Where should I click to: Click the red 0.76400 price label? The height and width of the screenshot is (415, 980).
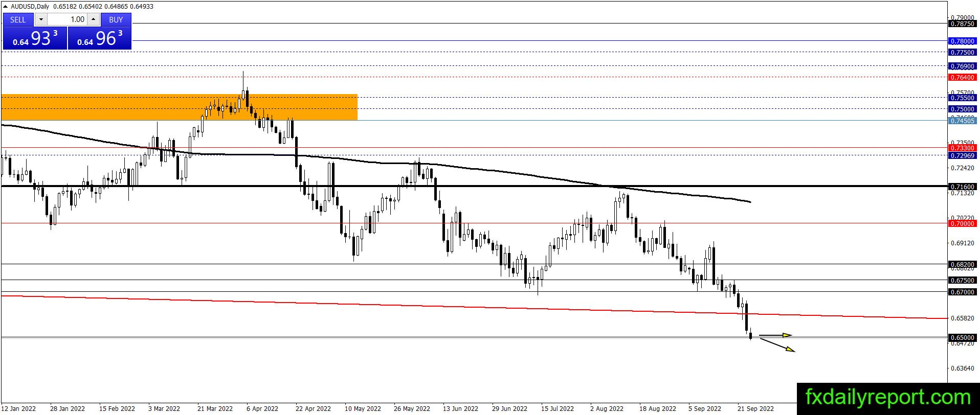coord(962,77)
